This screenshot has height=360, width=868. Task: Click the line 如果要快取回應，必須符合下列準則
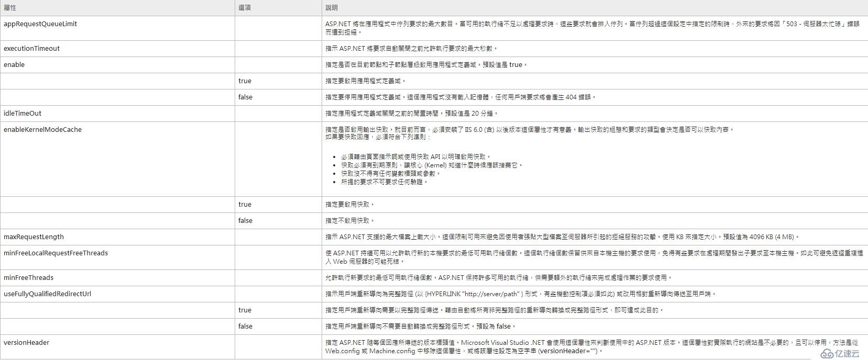(378, 137)
